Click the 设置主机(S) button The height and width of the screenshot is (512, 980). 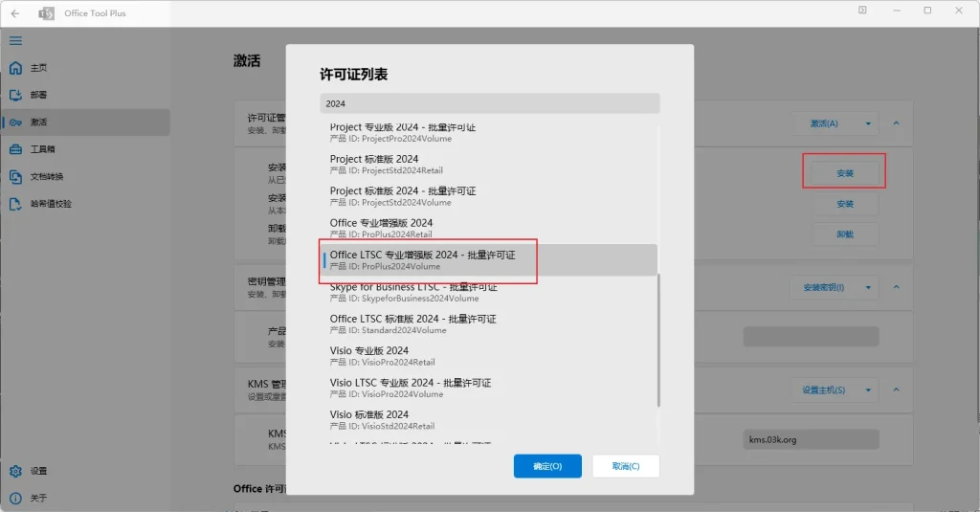pyautogui.click(x=824, y=390)
